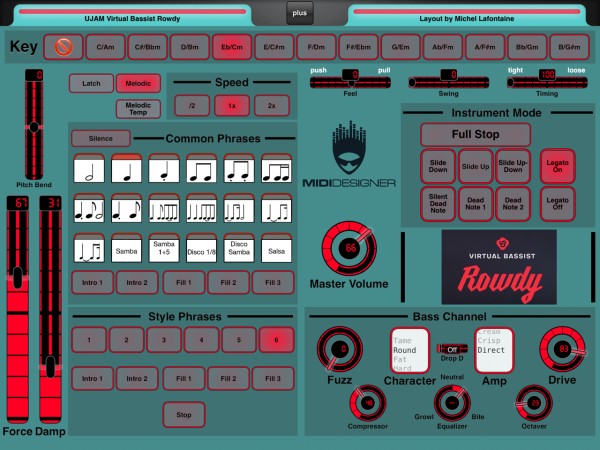This screenshot has height=450, width=600.
Task: Trigger the single staccato quarter note pad
Action: click(x=164, y=168)
